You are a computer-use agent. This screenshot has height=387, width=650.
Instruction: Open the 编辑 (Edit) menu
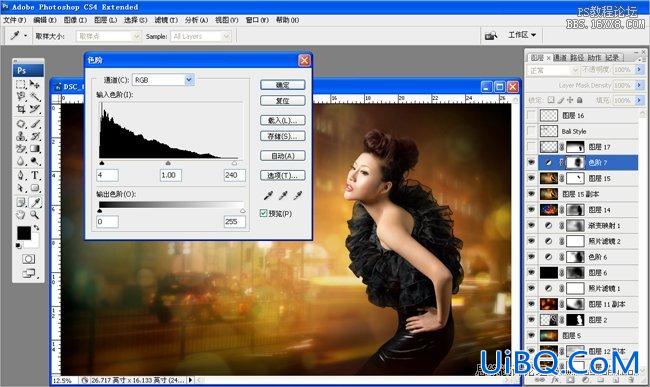coord(45,20)
